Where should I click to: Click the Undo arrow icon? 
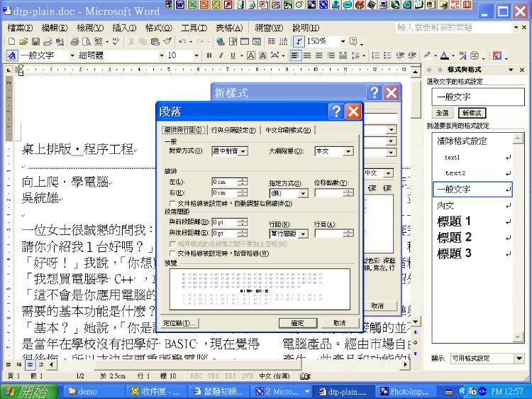[182, 41]
